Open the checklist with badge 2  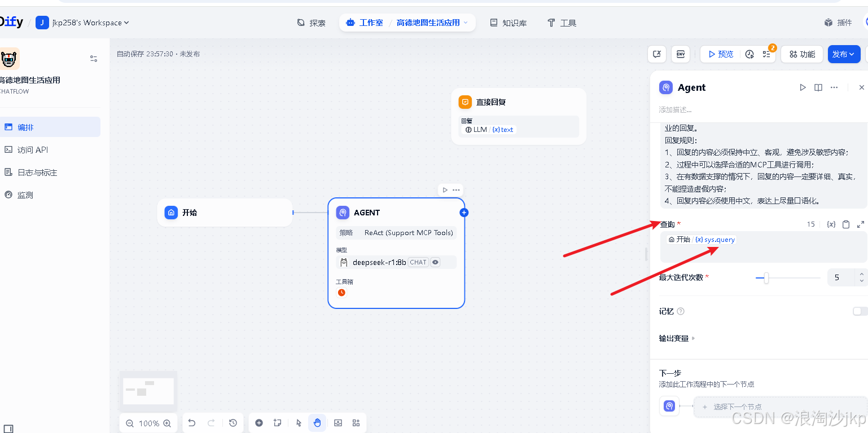tap(766, 54)
